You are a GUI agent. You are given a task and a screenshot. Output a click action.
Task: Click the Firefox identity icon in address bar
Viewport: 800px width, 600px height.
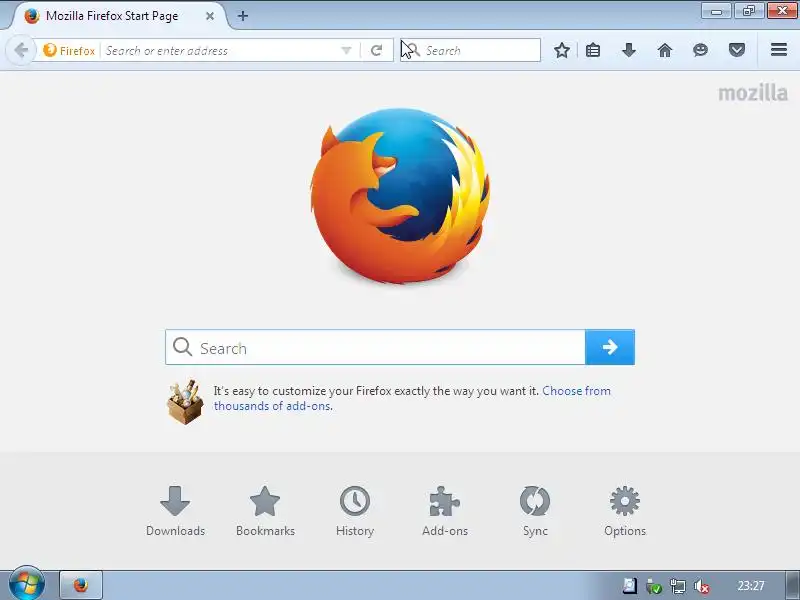[x=50, y=51]
